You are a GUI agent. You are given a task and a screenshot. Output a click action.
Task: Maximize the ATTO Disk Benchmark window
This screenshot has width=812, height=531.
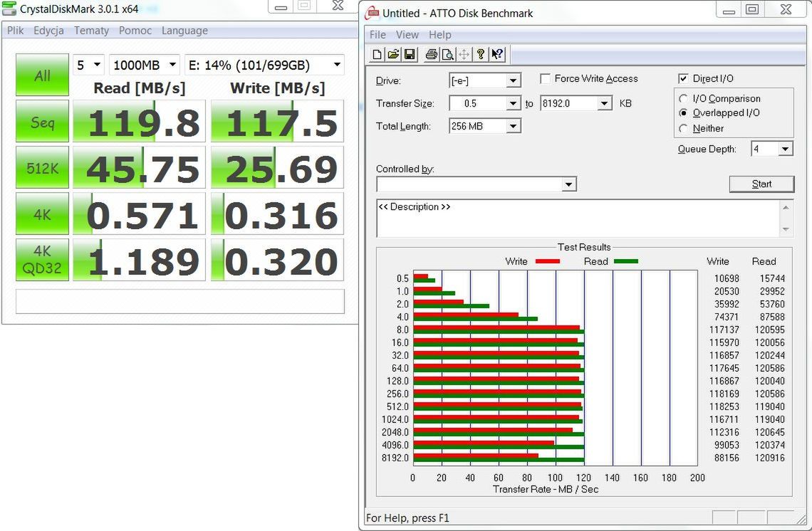point(752,9)
